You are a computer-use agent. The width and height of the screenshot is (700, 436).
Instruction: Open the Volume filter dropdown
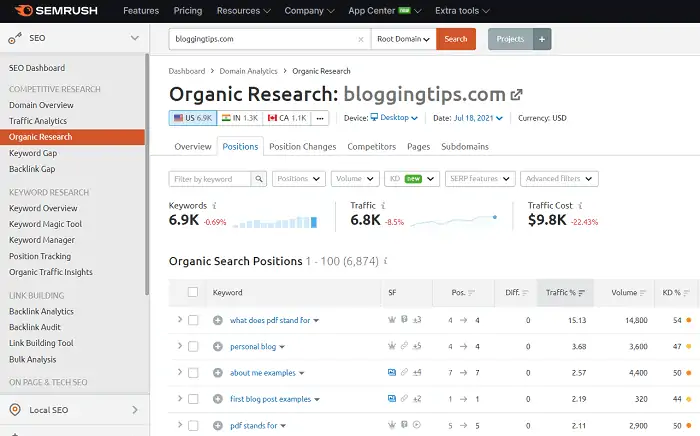[355, 179]
